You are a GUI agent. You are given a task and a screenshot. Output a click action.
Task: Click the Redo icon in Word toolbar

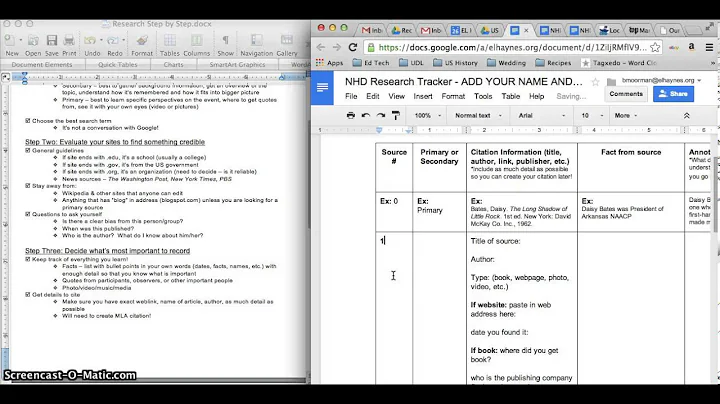click(112, 41)
